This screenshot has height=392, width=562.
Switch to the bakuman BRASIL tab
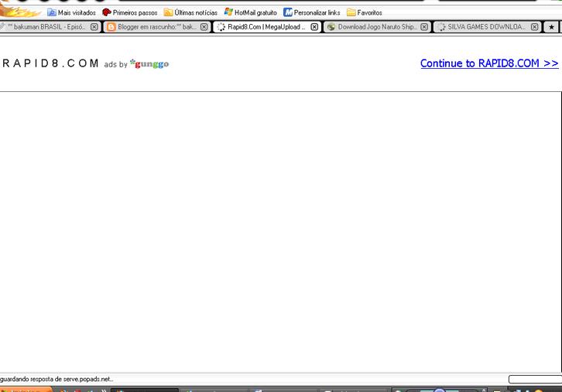(x=50, y=27)
